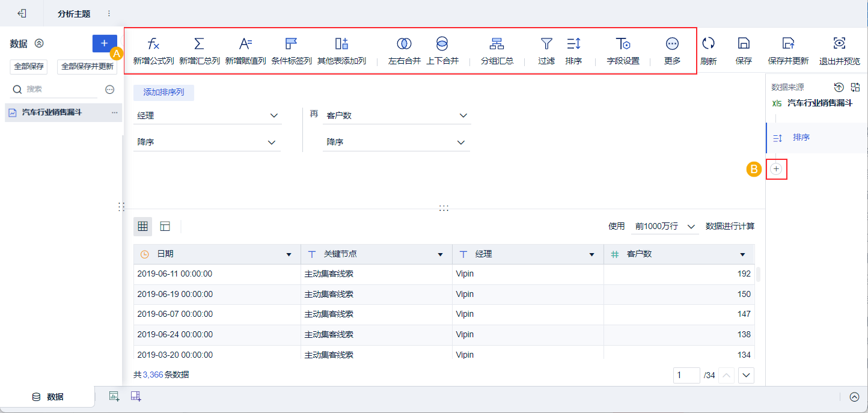Click 全部保存 button
The image size is (868, 413).
[29, 66]
